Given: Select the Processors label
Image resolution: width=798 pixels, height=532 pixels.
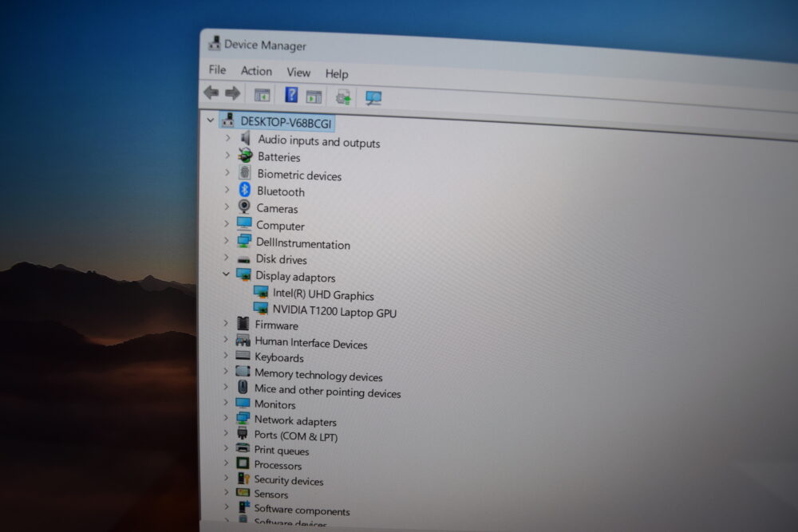Looking at the screenshot, I should coord(278,465).
